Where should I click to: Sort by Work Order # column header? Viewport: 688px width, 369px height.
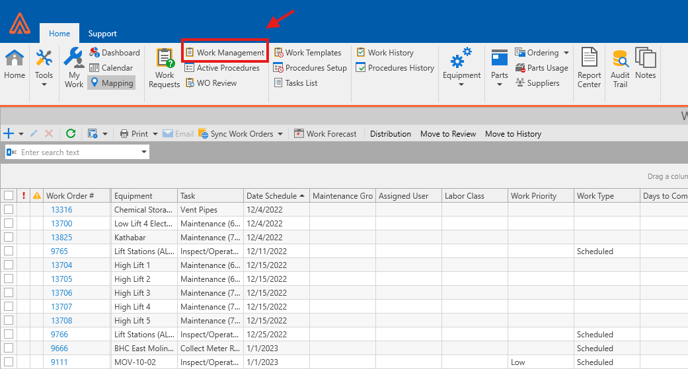(x=77, y=196)
